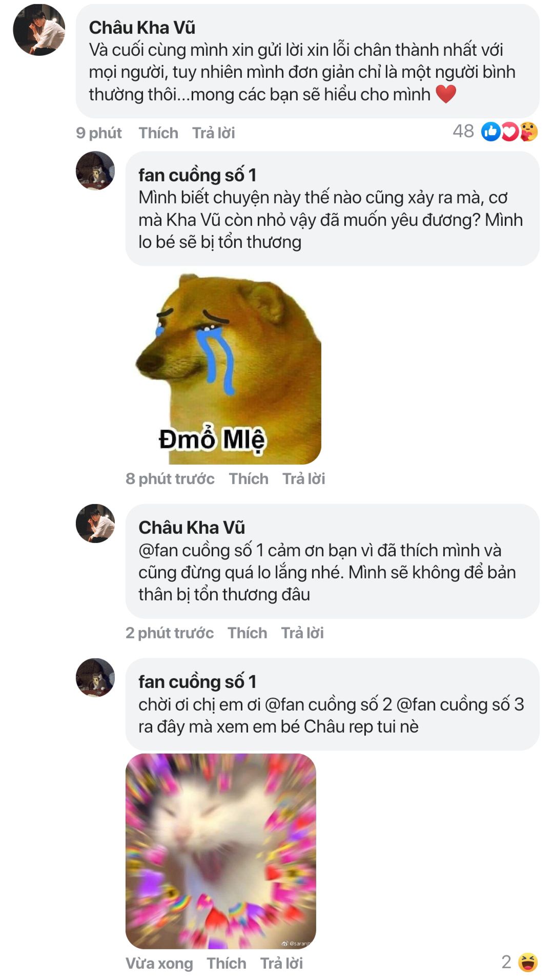This screenshot has height=980, width=553.
Task: Click Châu Kha Vũ's avatar in the reply thread
Action: coord(95,523)
